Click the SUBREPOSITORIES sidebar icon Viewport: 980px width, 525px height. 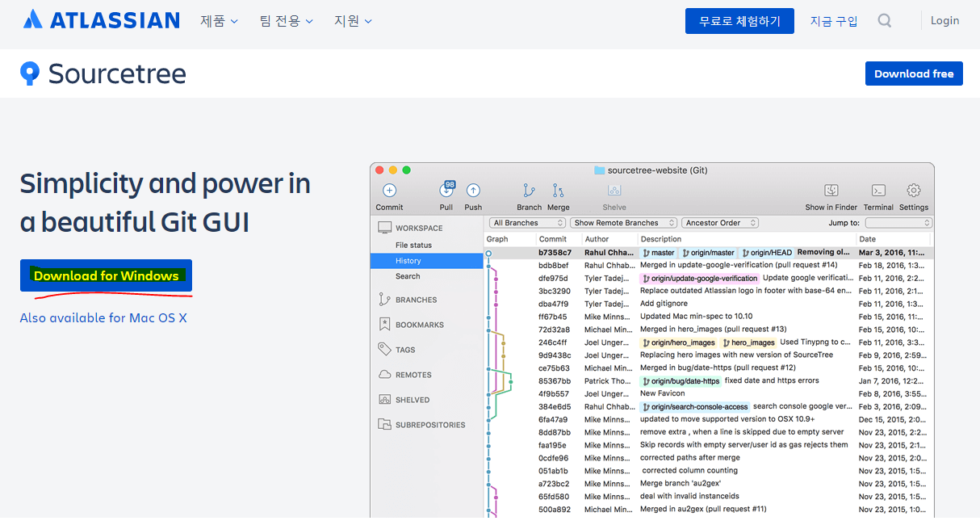point(384,425)
